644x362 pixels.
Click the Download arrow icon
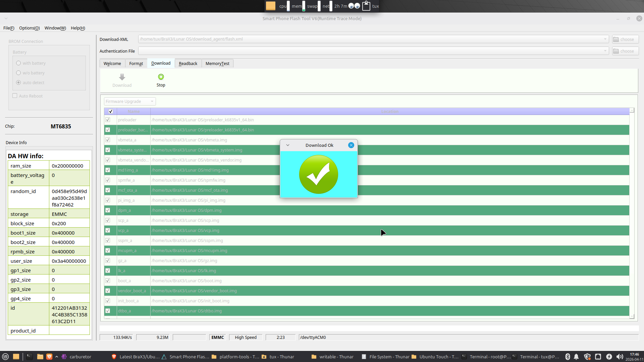click(x=122, y=77)
